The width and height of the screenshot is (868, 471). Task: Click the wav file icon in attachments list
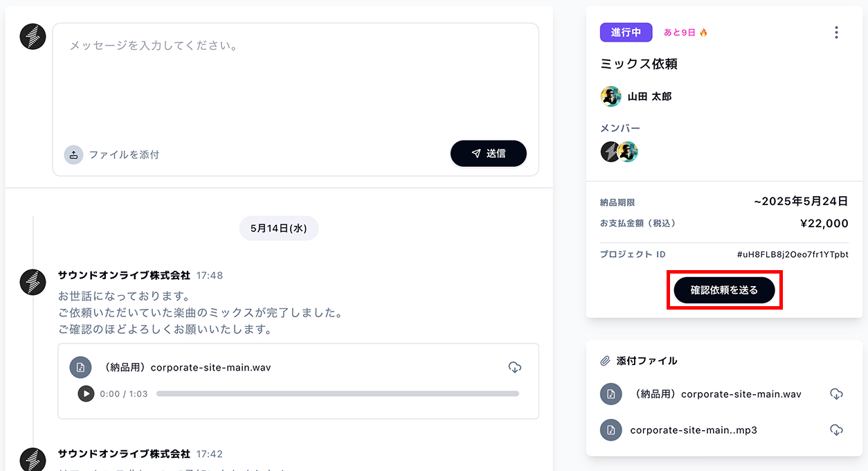[611, 394]
